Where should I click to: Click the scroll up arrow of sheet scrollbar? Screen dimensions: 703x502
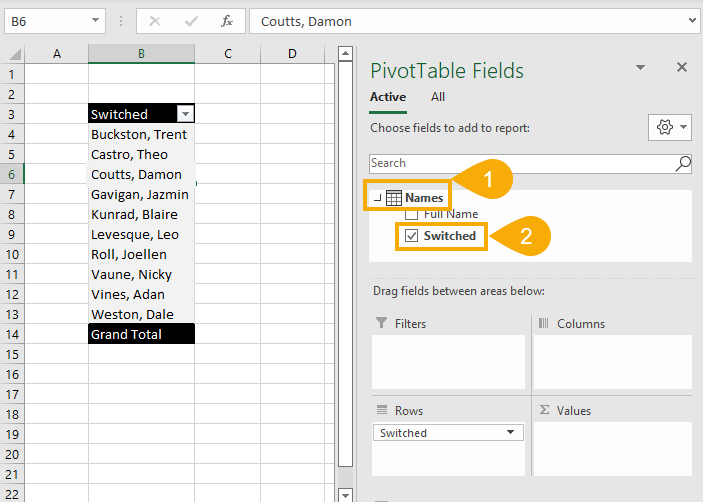(x=345, y=54)
